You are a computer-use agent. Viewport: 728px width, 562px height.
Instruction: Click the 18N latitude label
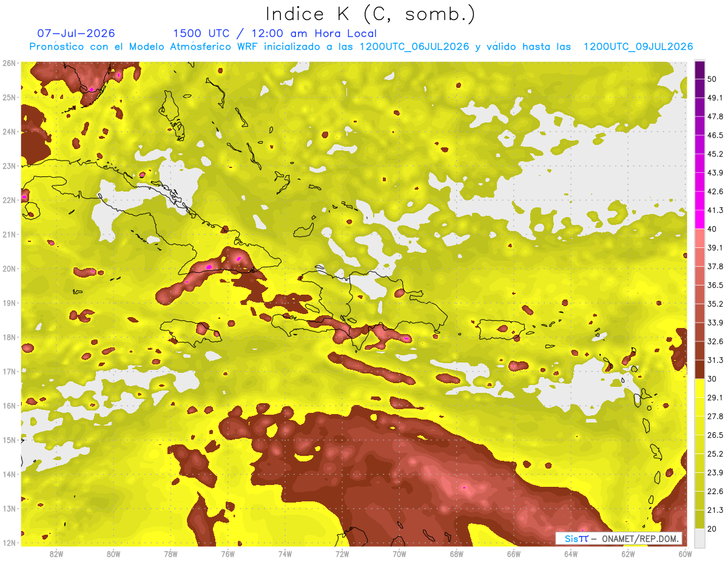pos(9,337)
